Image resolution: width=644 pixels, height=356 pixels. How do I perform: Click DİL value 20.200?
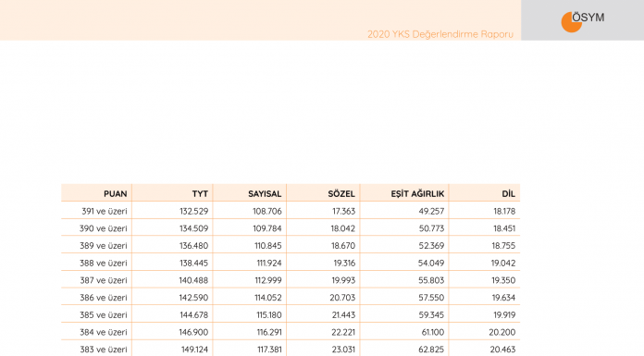tap(502, 332)
